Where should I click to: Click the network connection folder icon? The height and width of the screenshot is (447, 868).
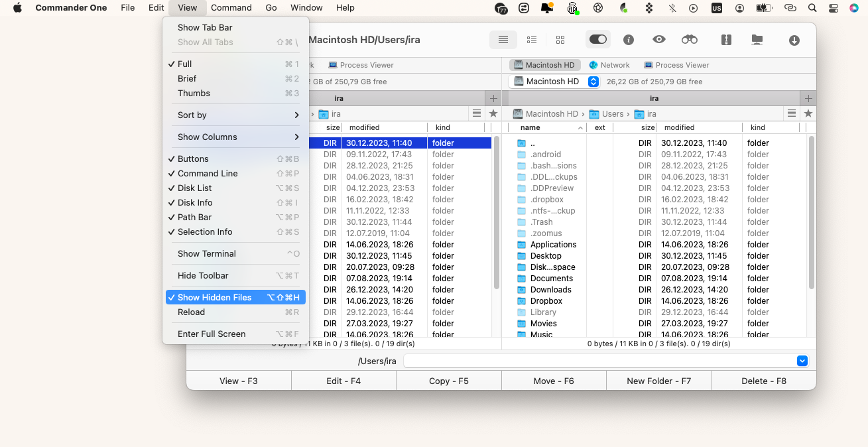pyautogui.click(x=757, y=40)
